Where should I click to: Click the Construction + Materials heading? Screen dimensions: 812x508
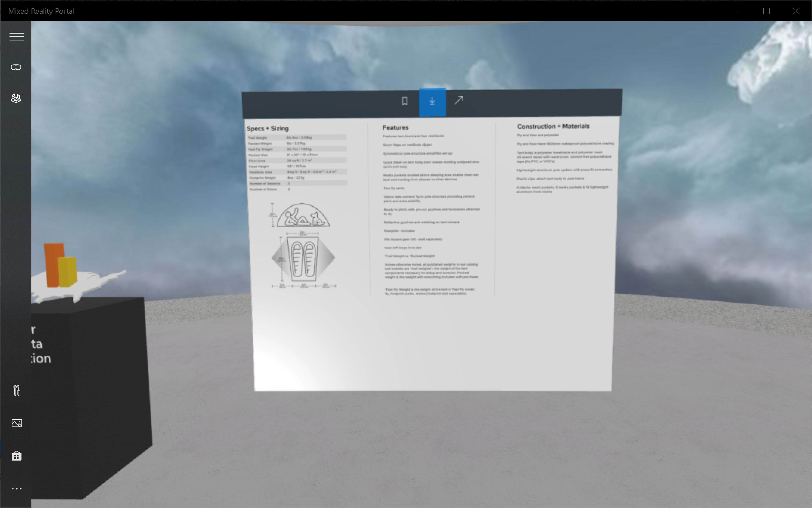click(553, 126)
